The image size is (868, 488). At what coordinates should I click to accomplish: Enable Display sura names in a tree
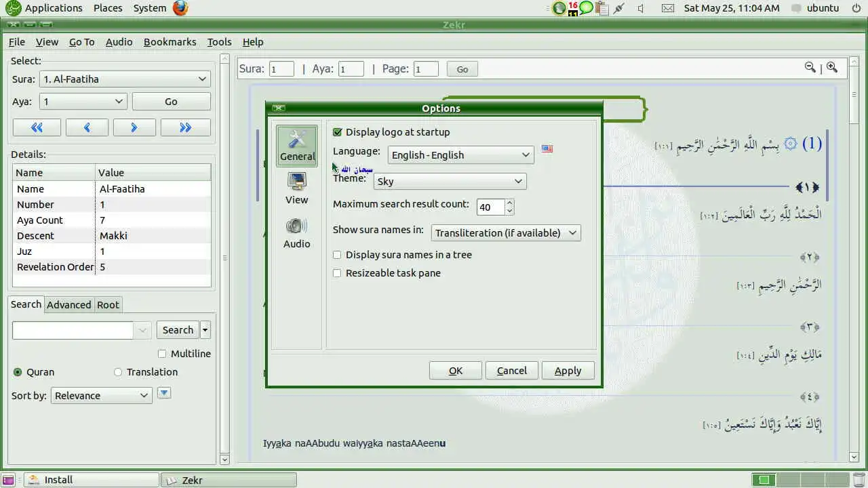tap(337, 255)
